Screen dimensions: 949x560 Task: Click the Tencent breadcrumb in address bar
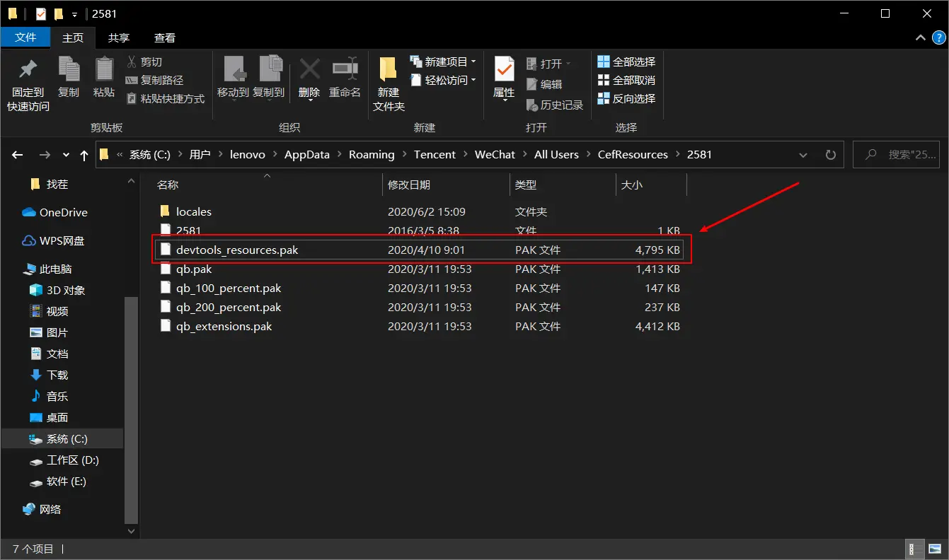[435, 155]
